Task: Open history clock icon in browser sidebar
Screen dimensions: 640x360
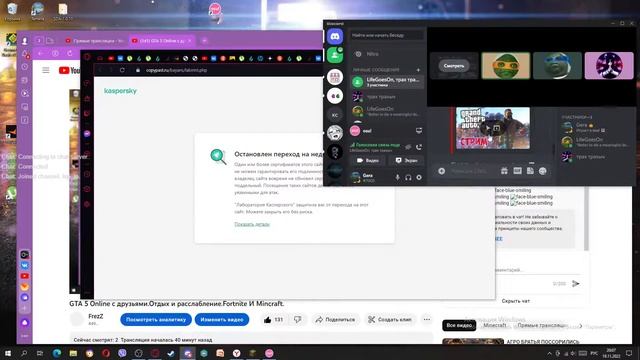Action: pos(24,67)
